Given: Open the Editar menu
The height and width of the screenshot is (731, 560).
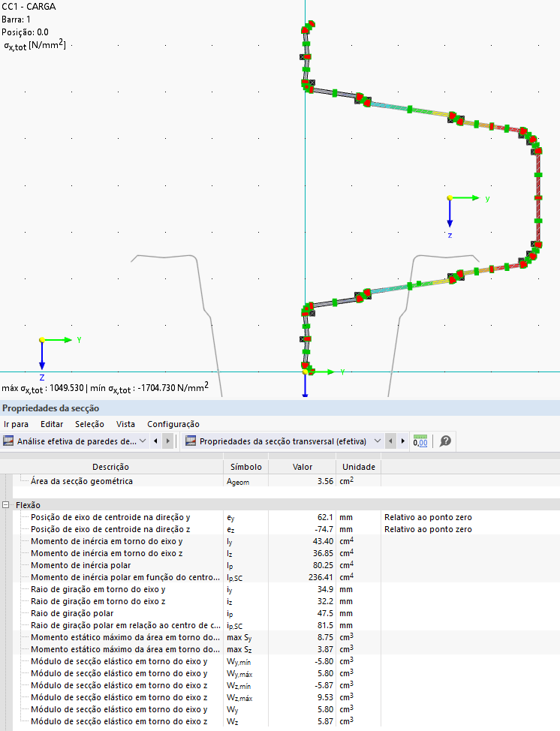Looking at the screenshot, I should point(52,424).
